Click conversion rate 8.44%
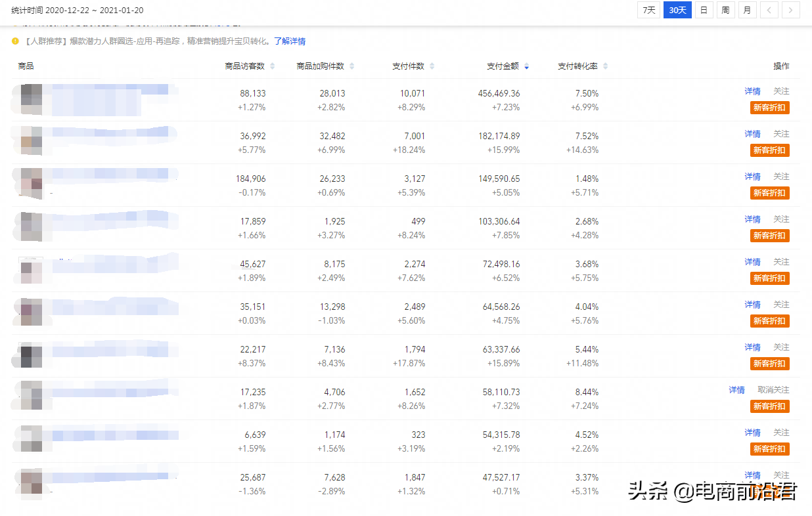The height and width of the screenshot is (516, 812). [587, 392]
